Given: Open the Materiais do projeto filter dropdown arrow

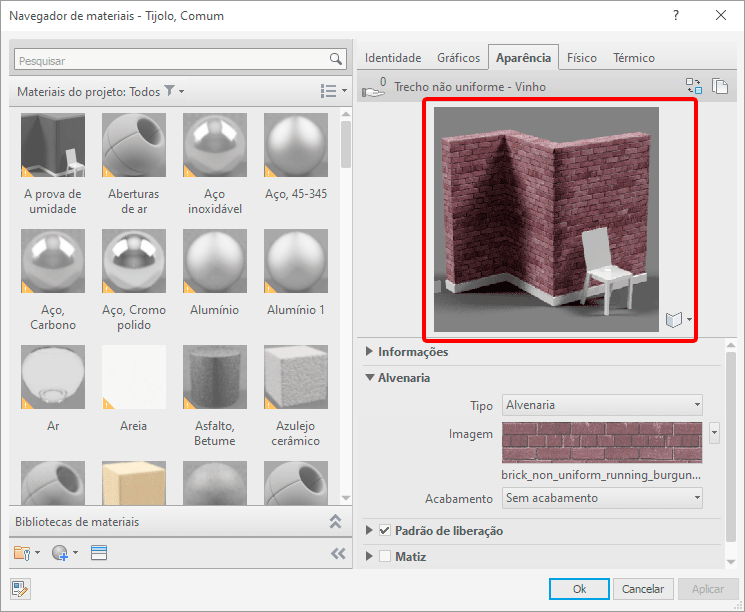Looking at the screenshot, I should point(181,91).
